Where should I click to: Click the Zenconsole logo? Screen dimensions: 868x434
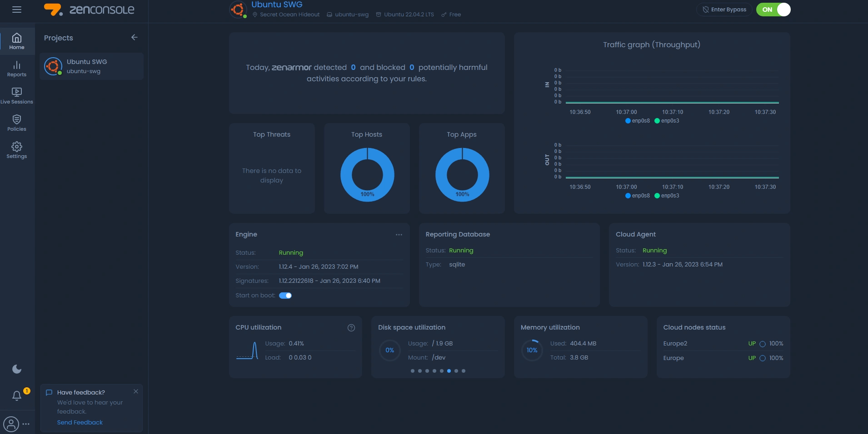(89, 10)
